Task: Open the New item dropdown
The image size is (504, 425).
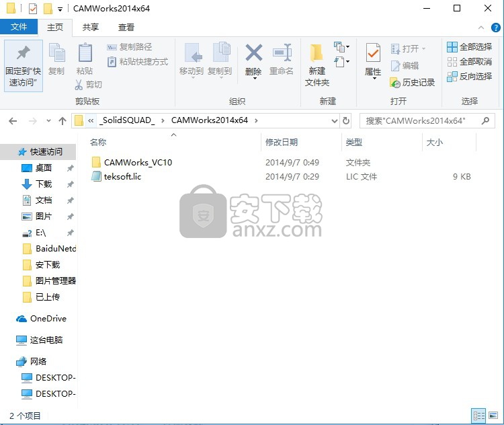Action: point(341,47)
